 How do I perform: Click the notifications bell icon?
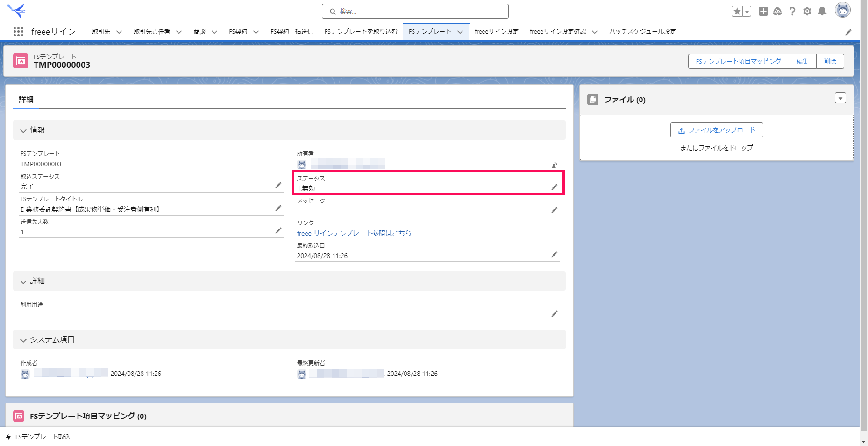[x=822, y=11]
